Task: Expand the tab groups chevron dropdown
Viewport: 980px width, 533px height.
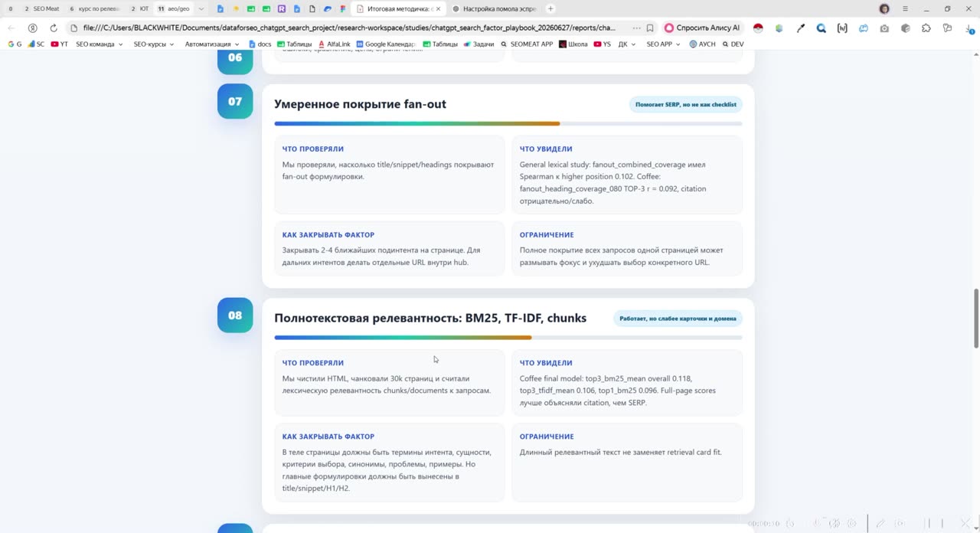Action: (201, 8)
